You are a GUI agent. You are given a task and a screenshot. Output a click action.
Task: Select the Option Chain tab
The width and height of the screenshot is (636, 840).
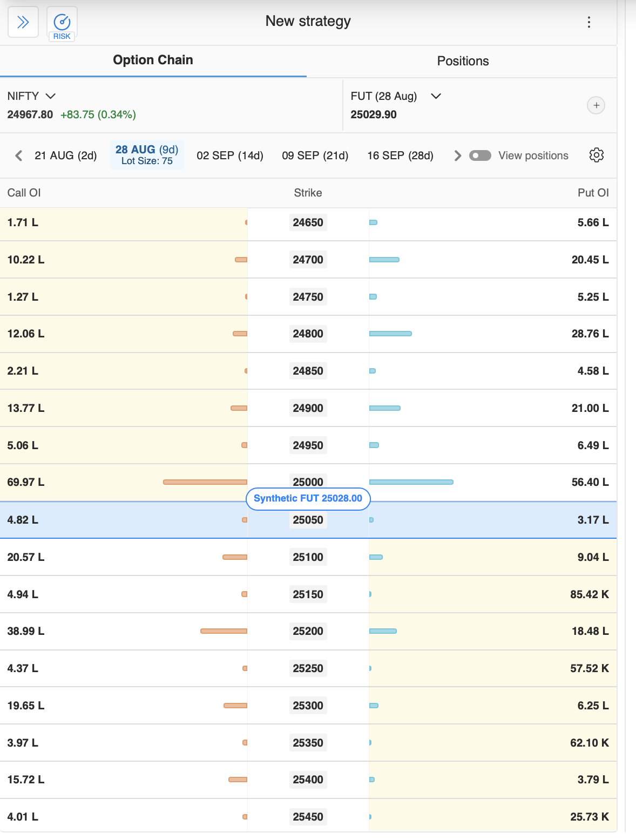(x=153, y=60)
